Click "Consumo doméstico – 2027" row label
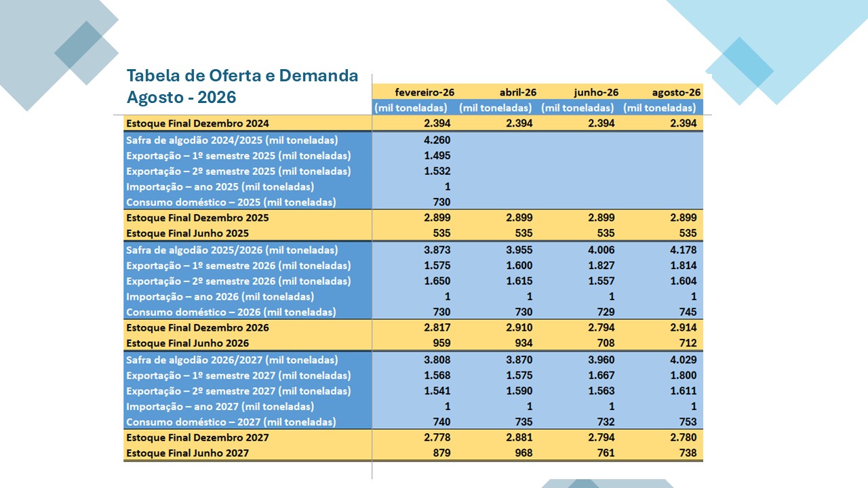The height and width of the screenshot is (488, 868). (231, 422)
